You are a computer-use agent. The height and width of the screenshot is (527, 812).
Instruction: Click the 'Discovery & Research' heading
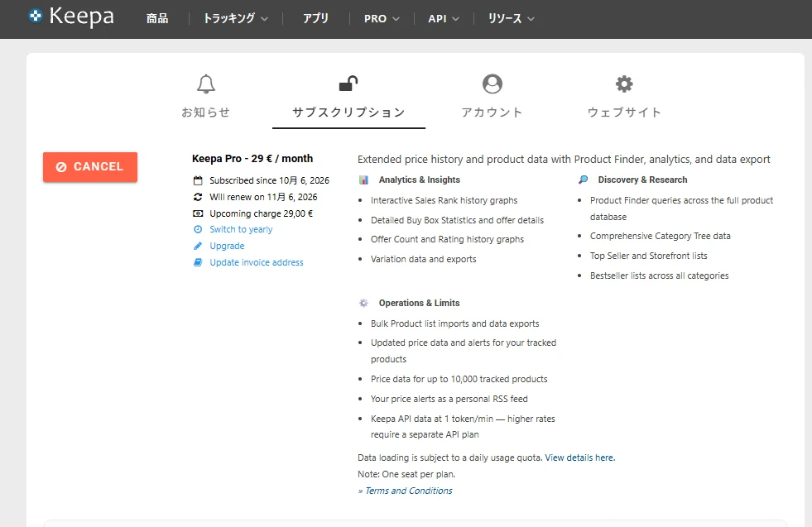tap(642, 180)
